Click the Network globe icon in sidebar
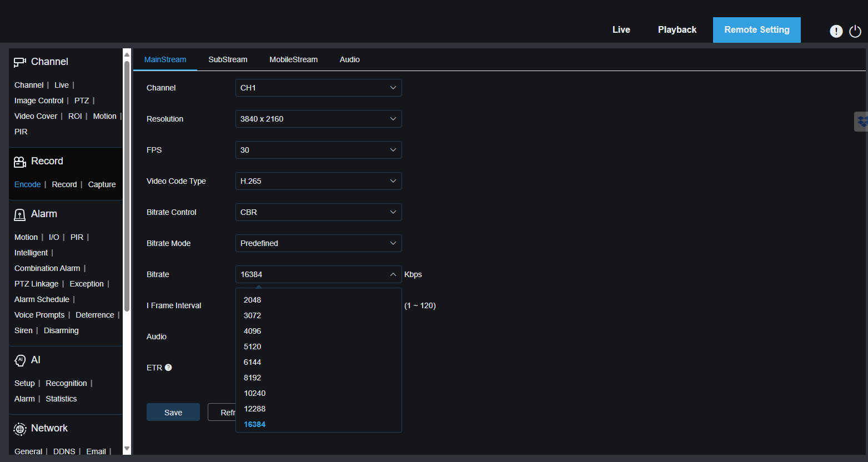Viewport: 868px width, 462px height. (x=19, y=428)
